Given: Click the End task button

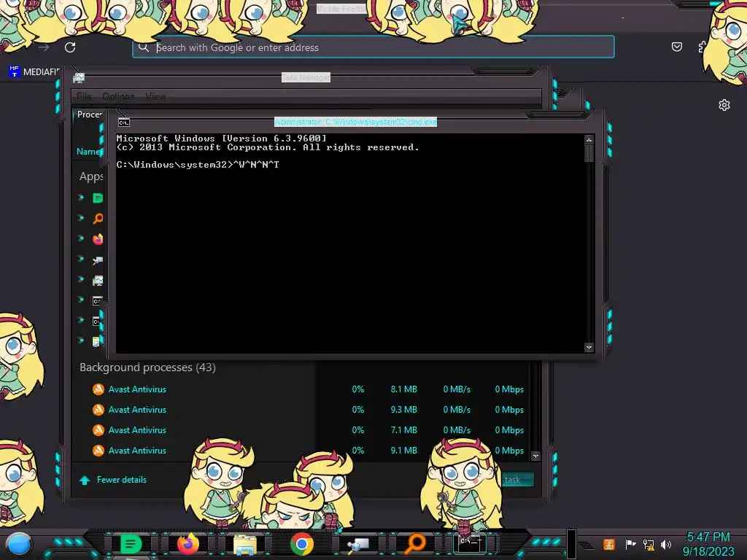Looking at the screenshot, I should pyautogui.click(x=517, y=480).
